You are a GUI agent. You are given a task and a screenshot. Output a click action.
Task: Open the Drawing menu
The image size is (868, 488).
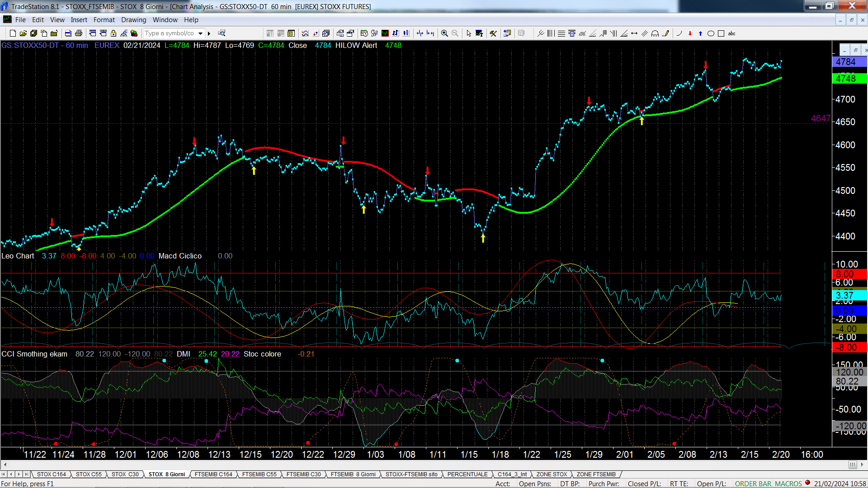point(133,20)
